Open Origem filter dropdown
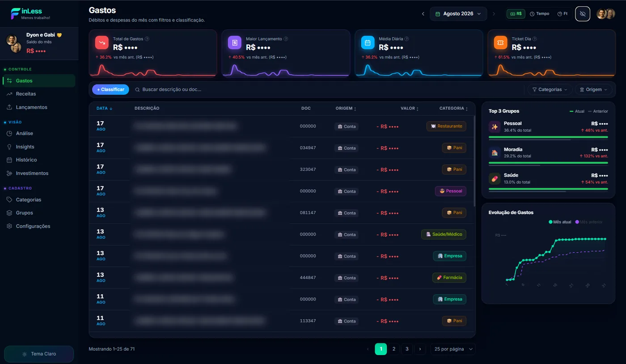The width and height of the screenshot is (626, 364). coord(593,89)
